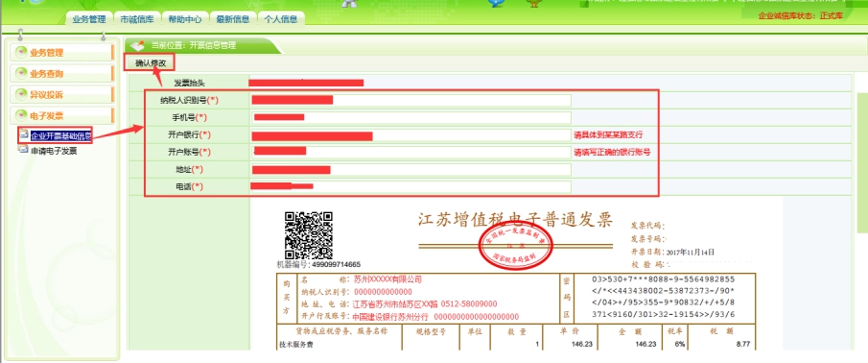Image resolution: width=868 pixels, height=363 pixels.
Task: Select the 最新信息 tab
Action: pos(232,18)
